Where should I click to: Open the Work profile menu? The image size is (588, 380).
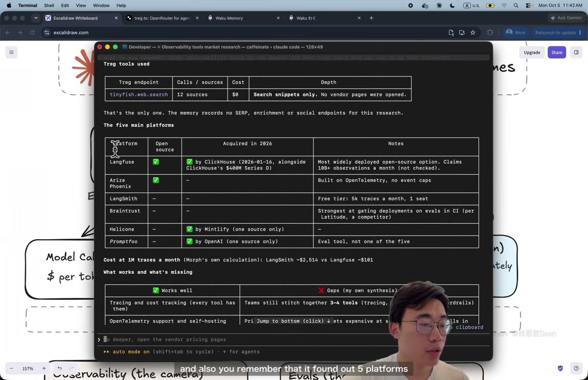coord(515,33)
